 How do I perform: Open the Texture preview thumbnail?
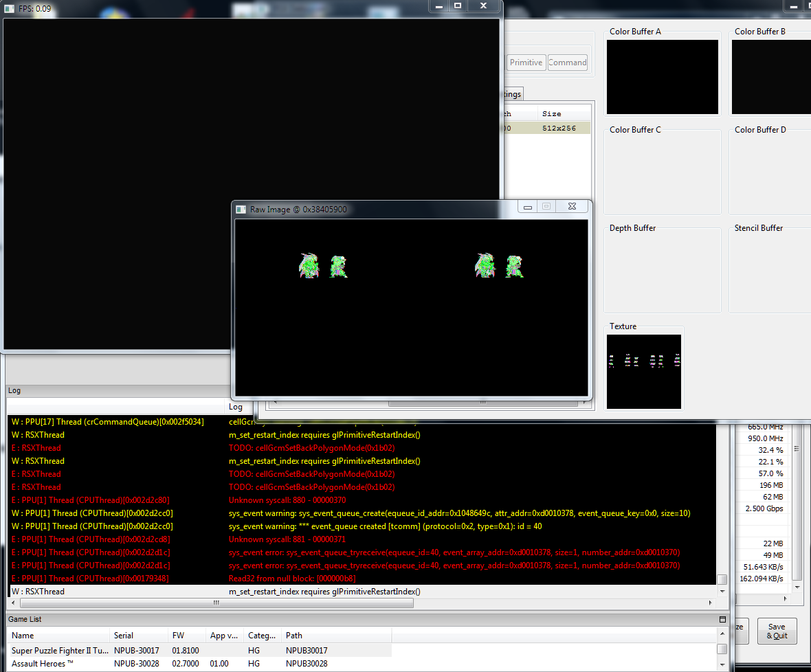(x=644, y=371)
